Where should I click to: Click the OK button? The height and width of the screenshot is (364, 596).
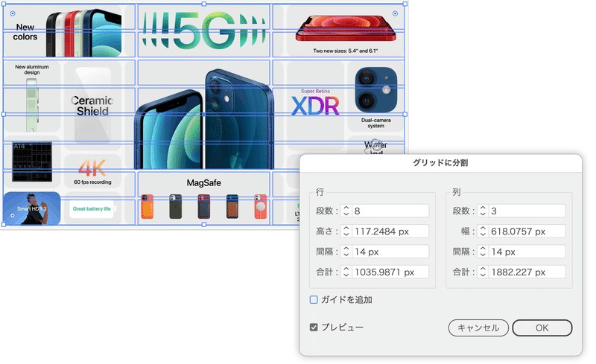542,328
